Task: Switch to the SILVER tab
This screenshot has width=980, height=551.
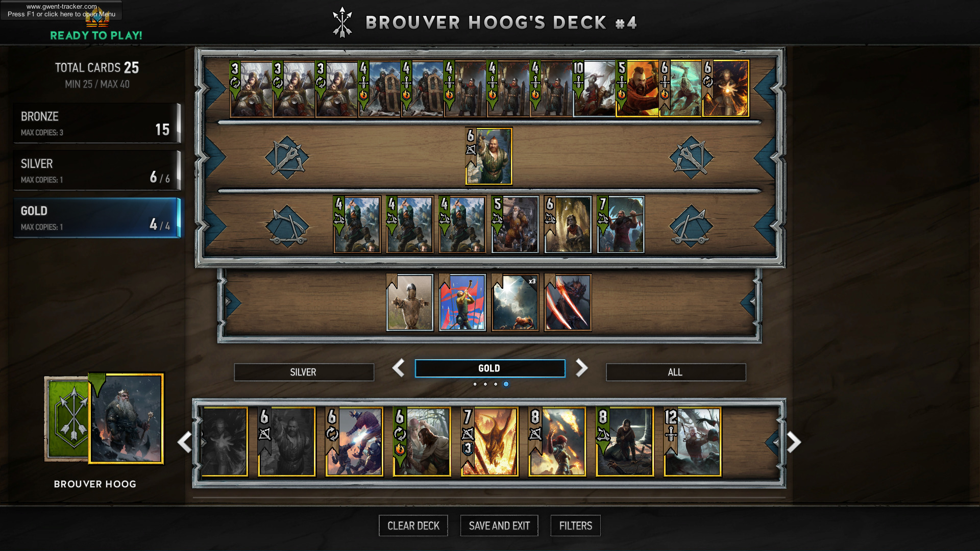Action: [x=304, y=372]
